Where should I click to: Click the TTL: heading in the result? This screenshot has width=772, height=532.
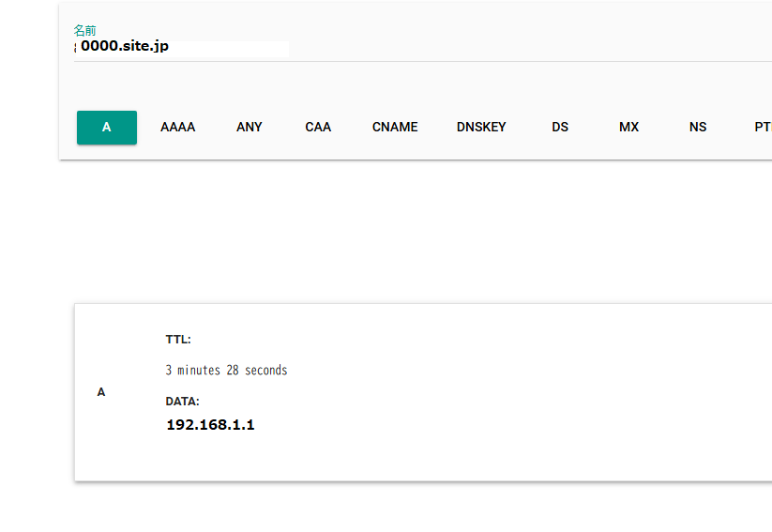tap(178, 340)
